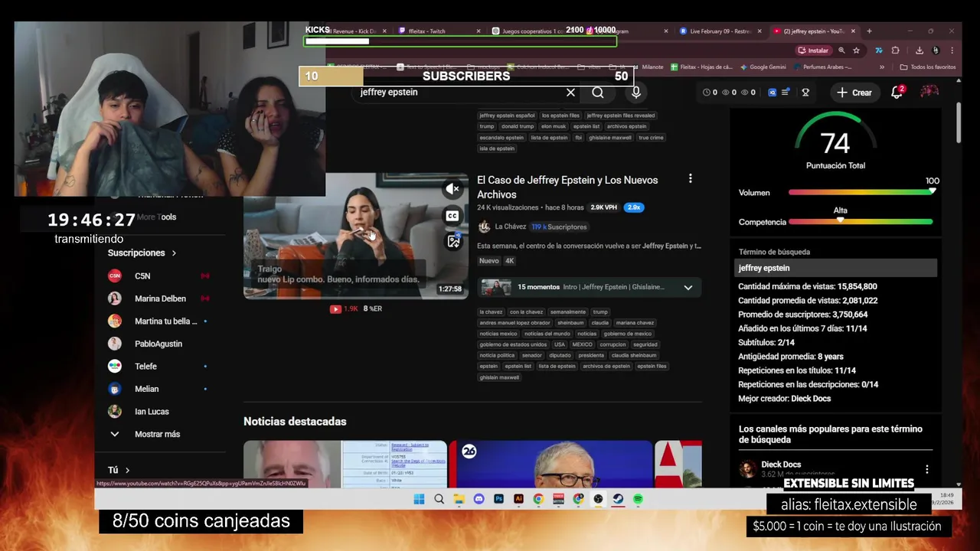The height and width of the screenshot is (551, 980).
Task: Launch Illustrator from the taskbar
Action: click(518, 499)
